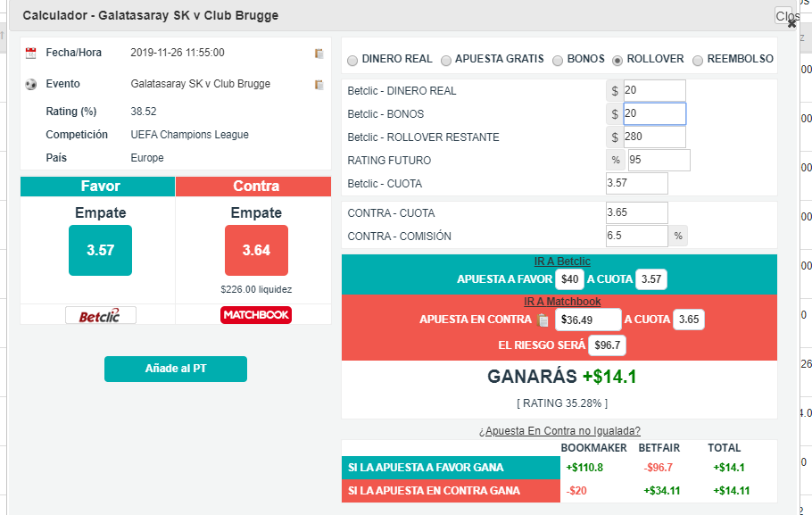Image resolution: width=812 pixels, height=515 pixels.
Task: Click the teal Favor odds 3.57 button
Action: pos(101,250)
